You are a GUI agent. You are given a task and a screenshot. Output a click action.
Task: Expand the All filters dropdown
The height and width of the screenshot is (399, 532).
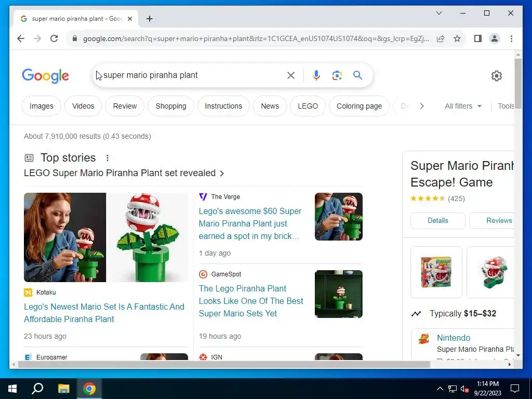[463, 106]
